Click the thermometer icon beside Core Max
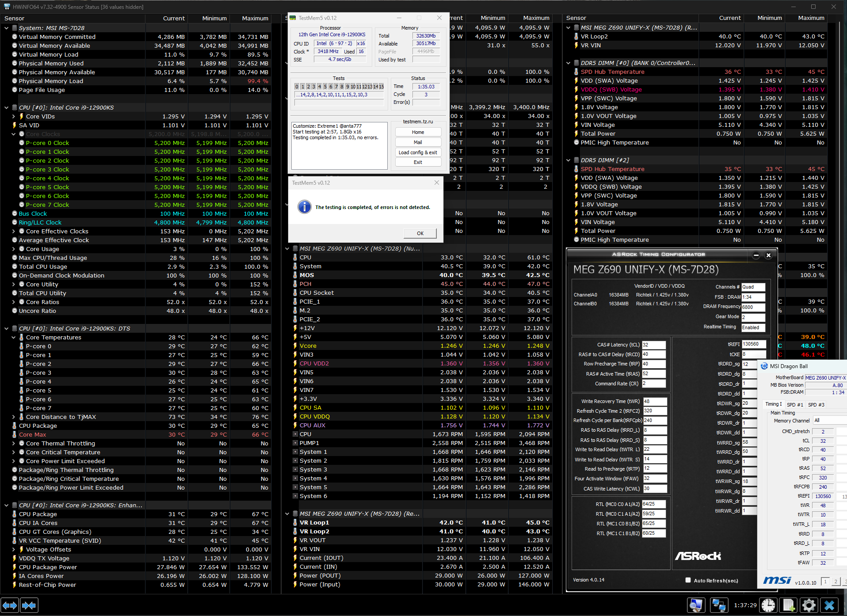Viewport: 847px width, 616px height. click(15, 434)
